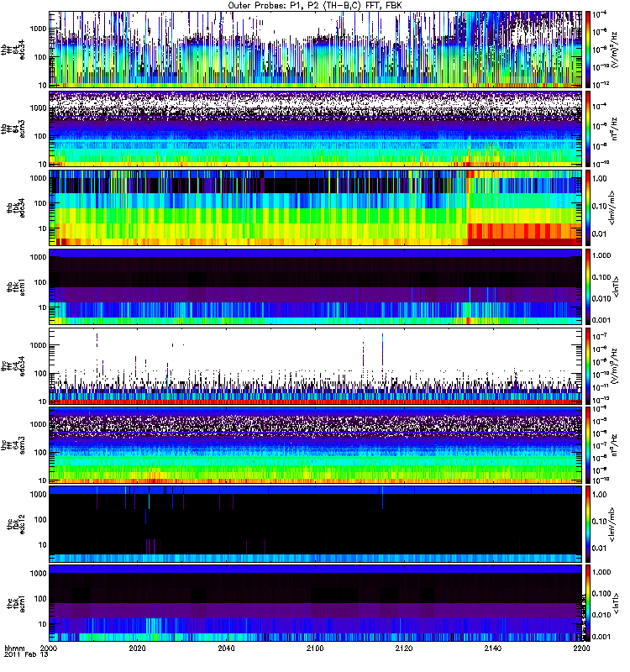Image resolution: width=630 pixels, height=672 pixels.
Task: Open the thc edc34 FFT spectrogram panel
Action: coord(315,365)
